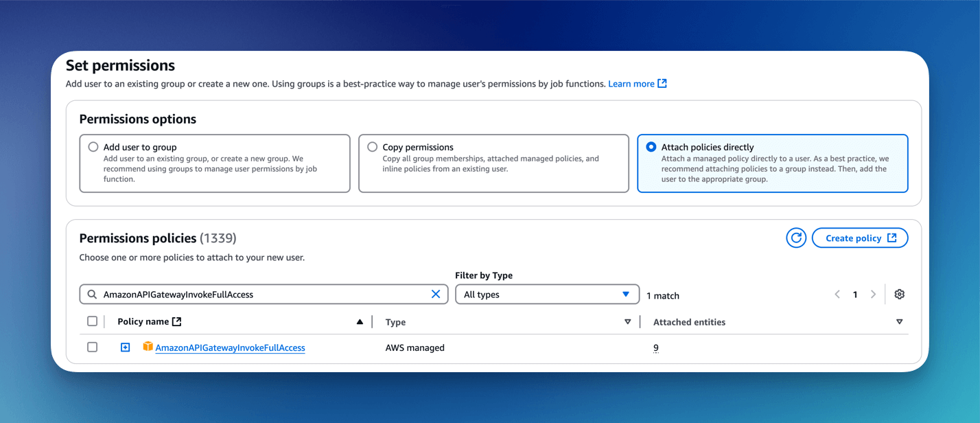Sort by Policy name ascending arrow

point(360,322)
